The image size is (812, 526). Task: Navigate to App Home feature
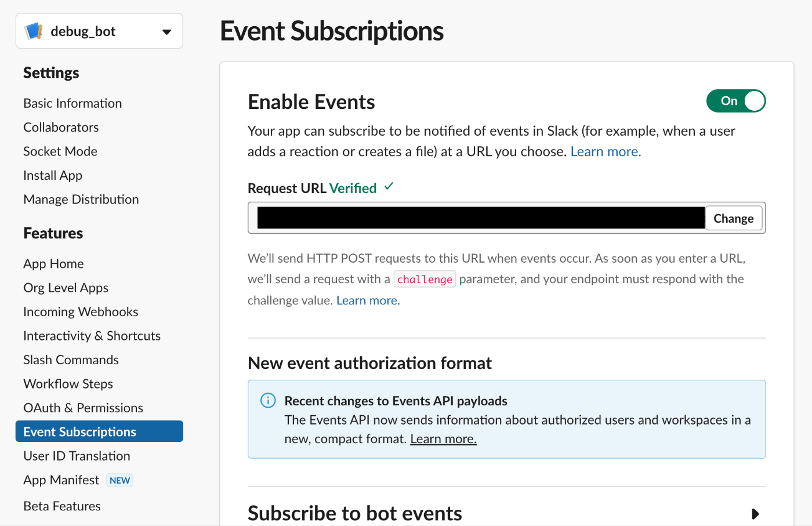pyautogui.click(x=53, y=264)
